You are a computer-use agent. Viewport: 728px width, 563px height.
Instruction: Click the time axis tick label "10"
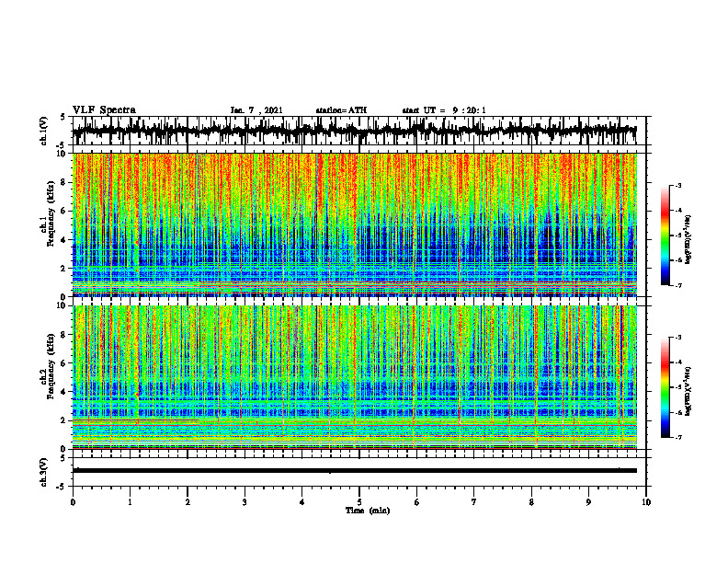[x=646, y=502]
